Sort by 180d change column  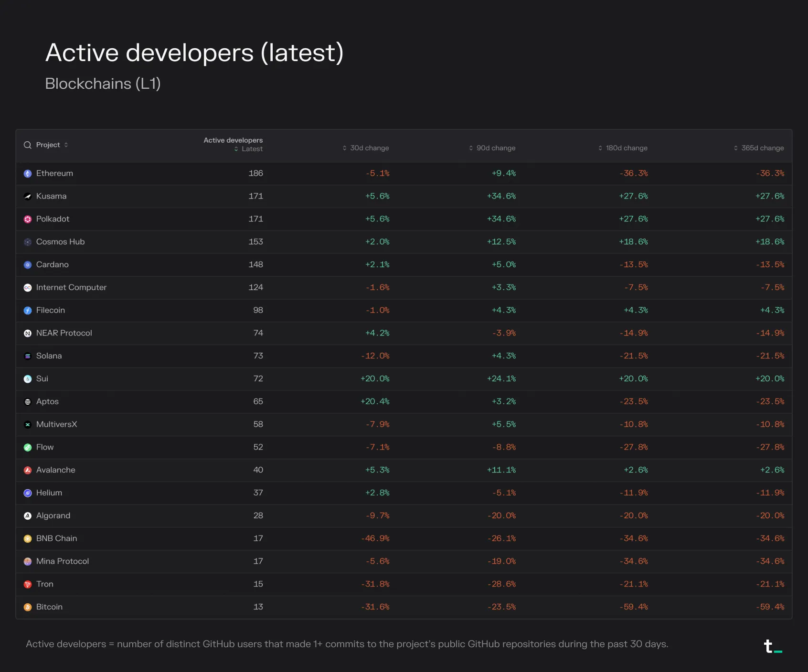[623, 148]
